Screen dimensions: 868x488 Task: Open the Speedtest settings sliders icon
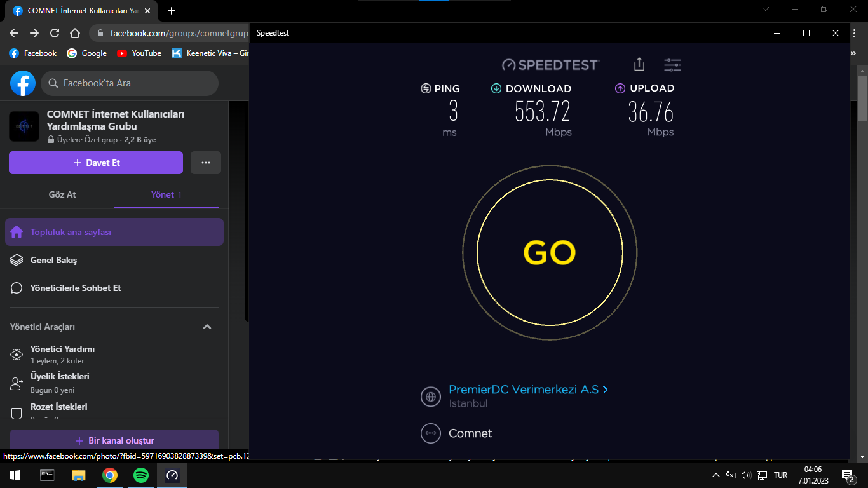tap(672, 64)
